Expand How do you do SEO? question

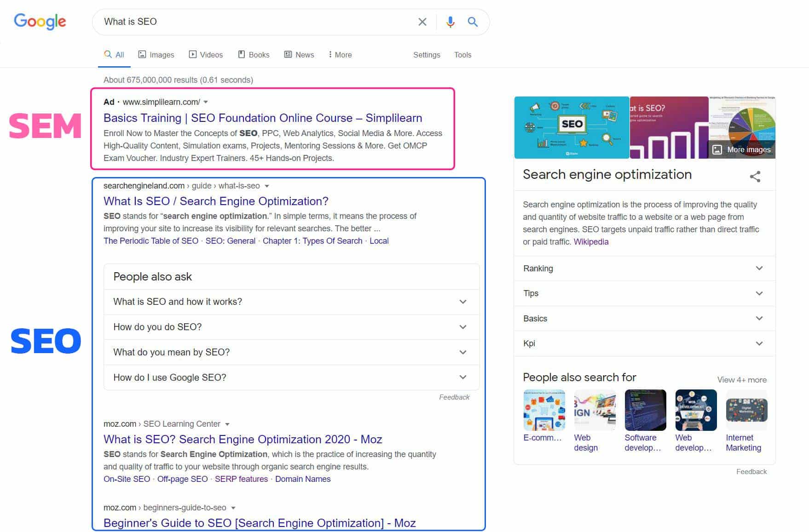point(291,327)
